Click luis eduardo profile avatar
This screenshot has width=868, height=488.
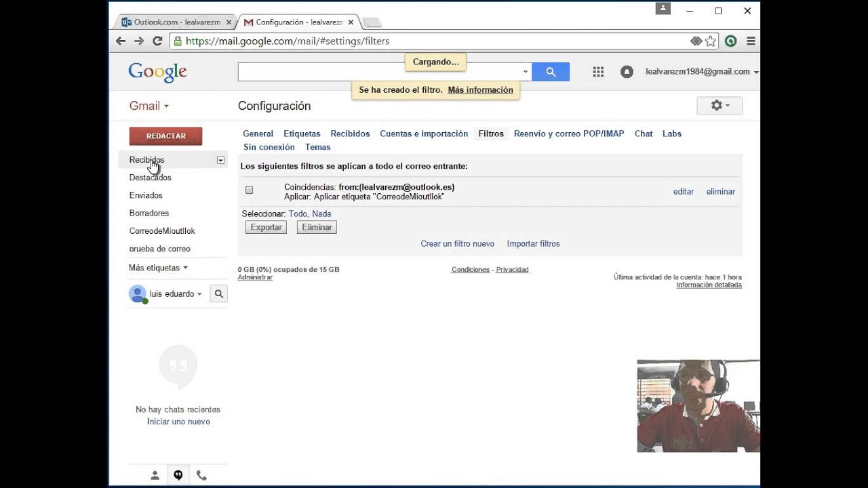(x=138, y=294)
